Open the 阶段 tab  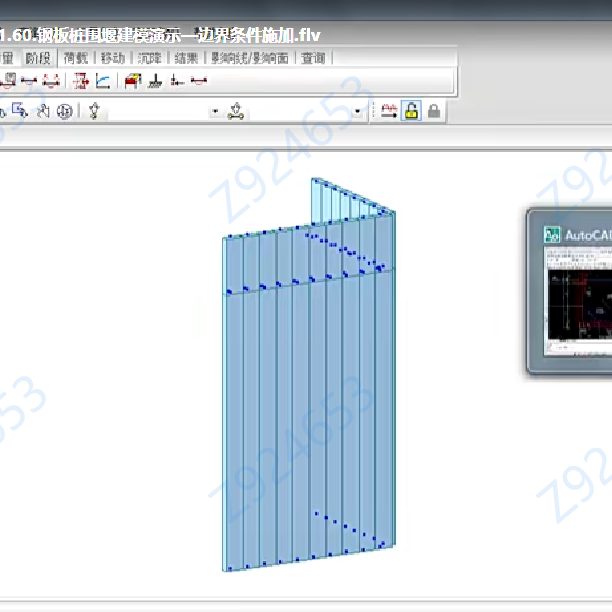tap(38, 58)
